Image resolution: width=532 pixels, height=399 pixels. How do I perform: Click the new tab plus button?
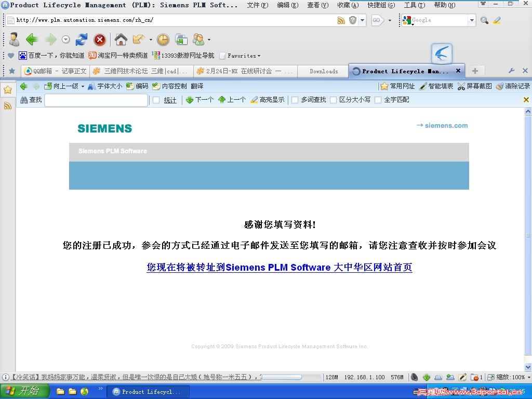coord(475,71)
